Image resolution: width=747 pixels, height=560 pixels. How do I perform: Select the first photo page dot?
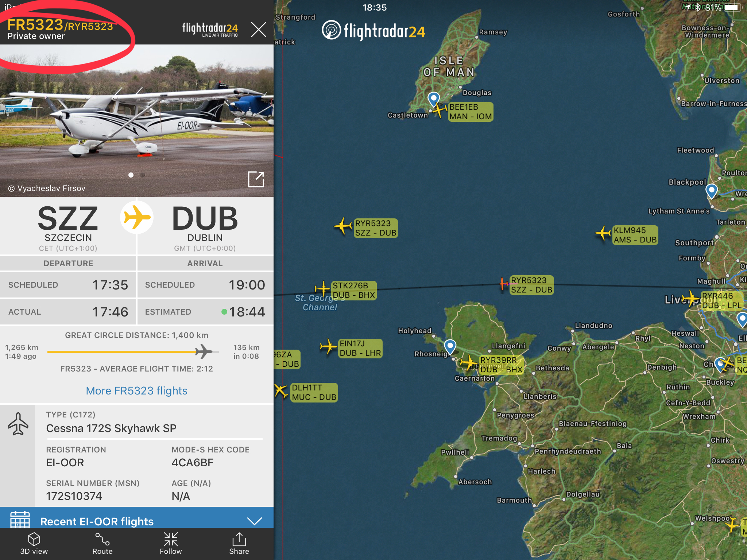[x=131, y=175]
